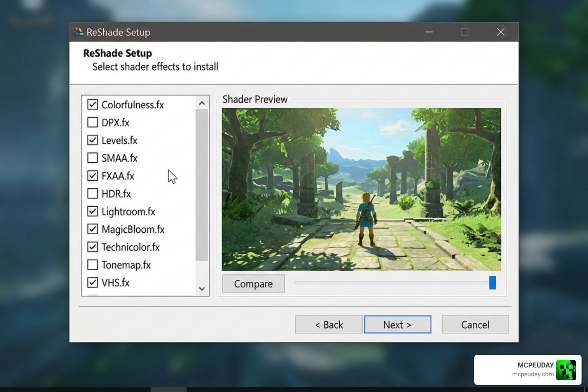Screen dimensions: 588x392
Task: Go back with the < Back button
Action: click(x=329, y=325)
